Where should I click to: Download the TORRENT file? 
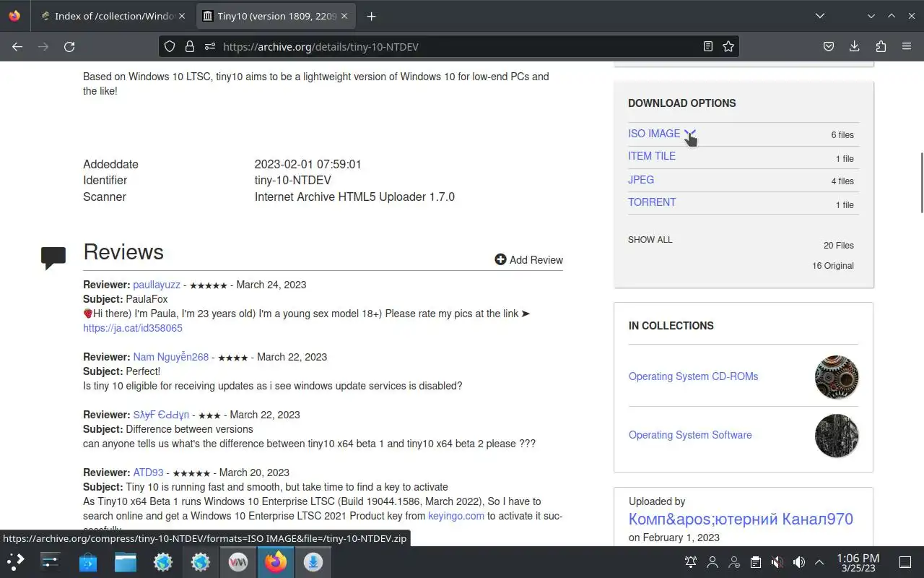coord(652,202)
